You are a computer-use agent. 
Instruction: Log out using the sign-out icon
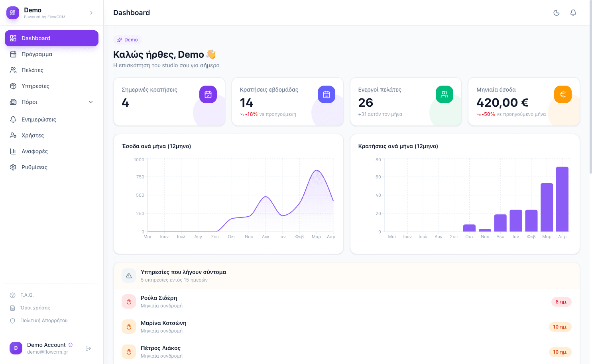pyautogui.click(x=89, y=348)
